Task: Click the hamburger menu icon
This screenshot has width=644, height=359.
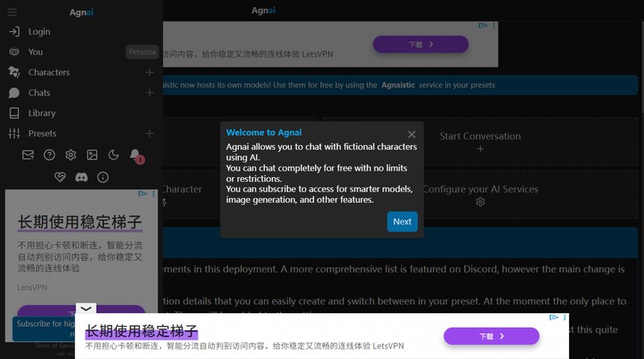Action: point(12,12)
